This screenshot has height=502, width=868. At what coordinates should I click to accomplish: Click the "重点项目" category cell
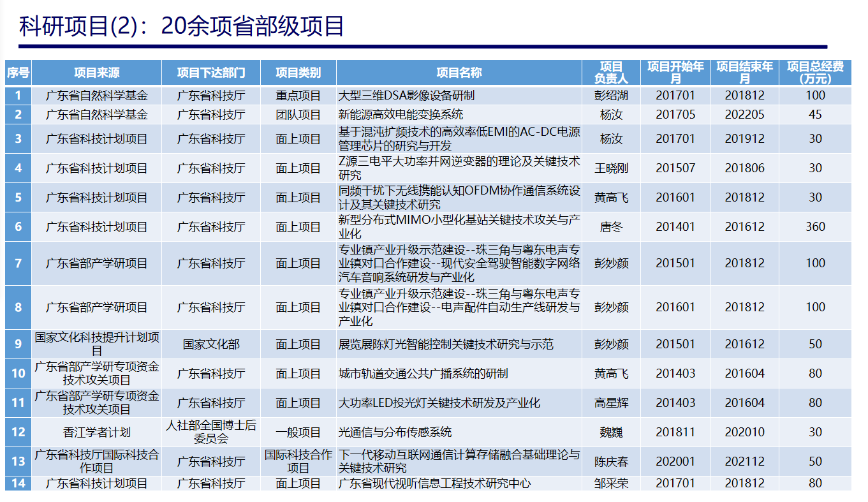(298, 96)
